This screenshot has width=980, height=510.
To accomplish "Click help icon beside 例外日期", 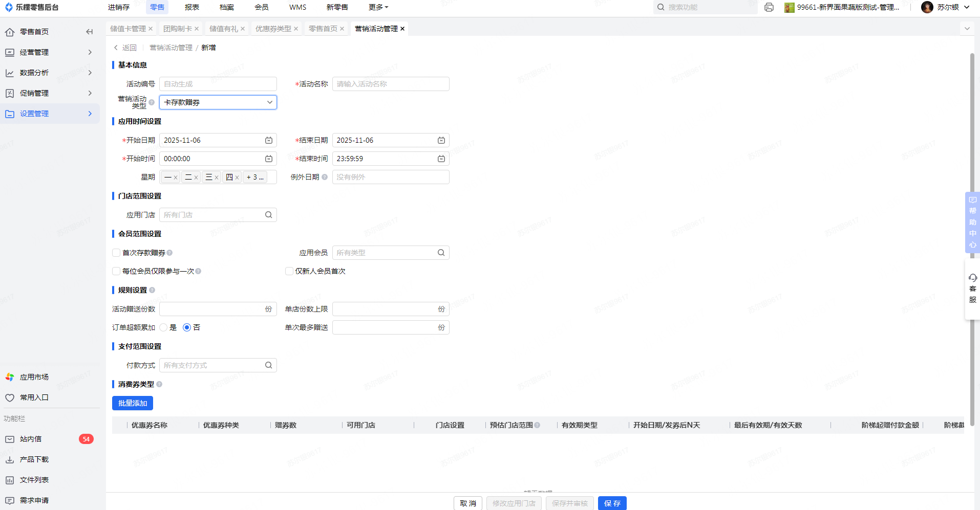I will pyautogui.click(x=325, y=177).
